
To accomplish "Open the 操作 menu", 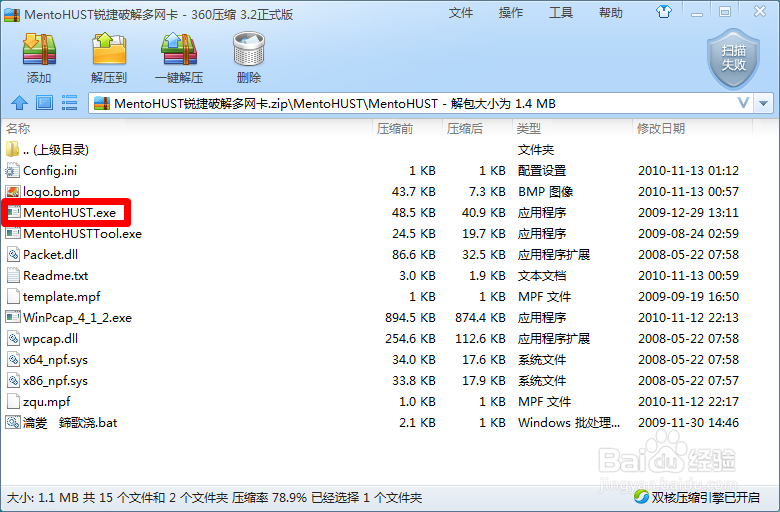I will 511,12.
